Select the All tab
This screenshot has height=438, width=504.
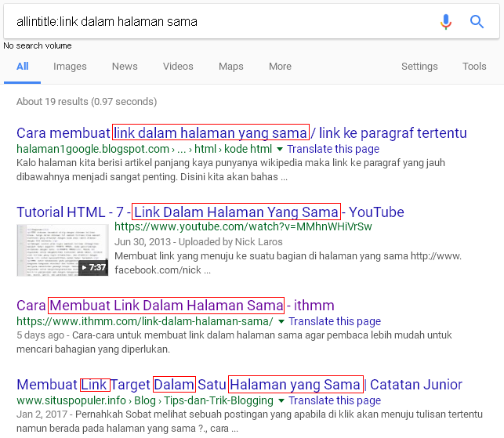click(x=22, y=66)
